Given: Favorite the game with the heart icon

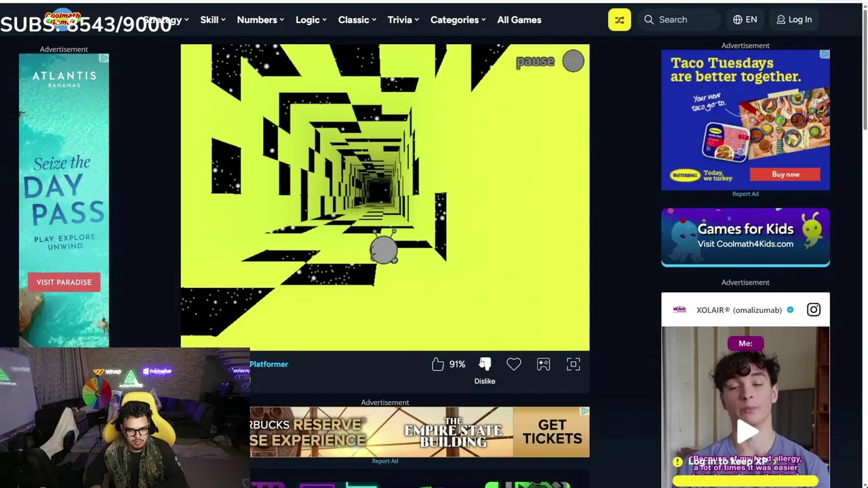Looking at the screenshot, I should click(x=514, y=365).
